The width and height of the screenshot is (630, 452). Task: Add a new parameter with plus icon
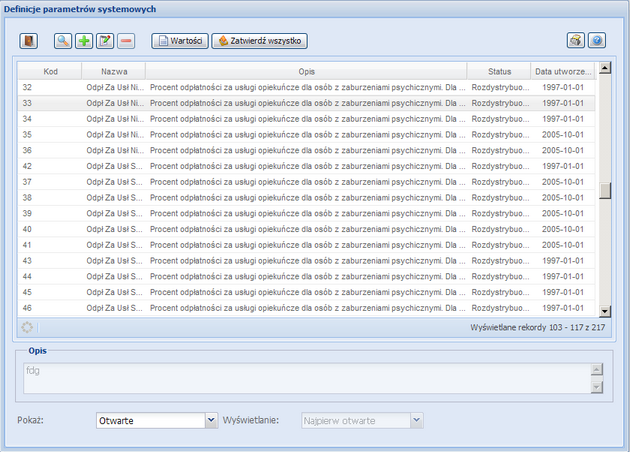(84, 41)
